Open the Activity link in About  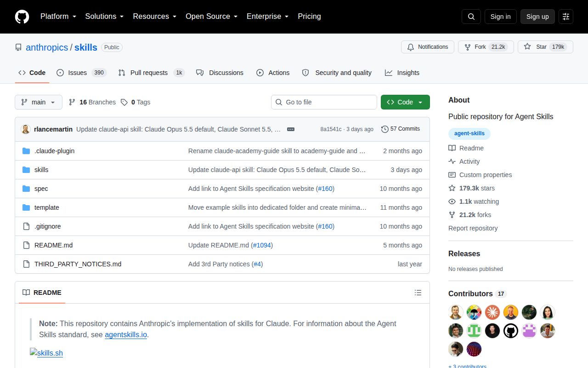(x=464, y=161)
